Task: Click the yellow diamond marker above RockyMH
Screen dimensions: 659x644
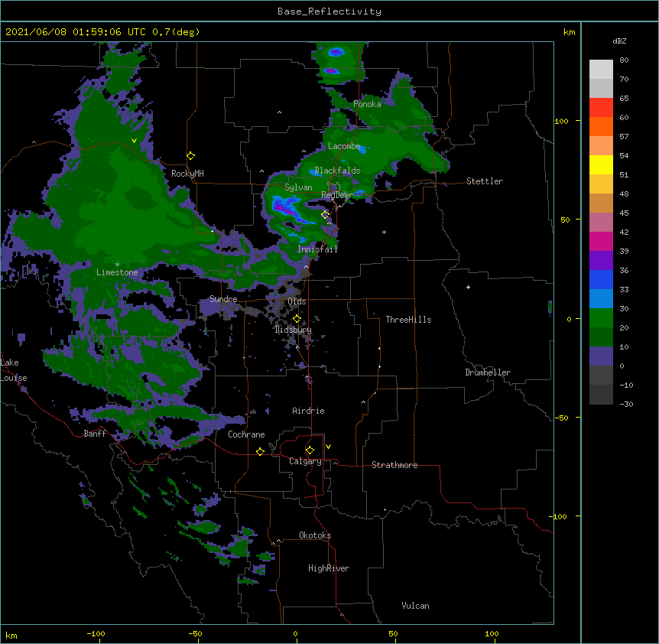Action: coord(190,156)
